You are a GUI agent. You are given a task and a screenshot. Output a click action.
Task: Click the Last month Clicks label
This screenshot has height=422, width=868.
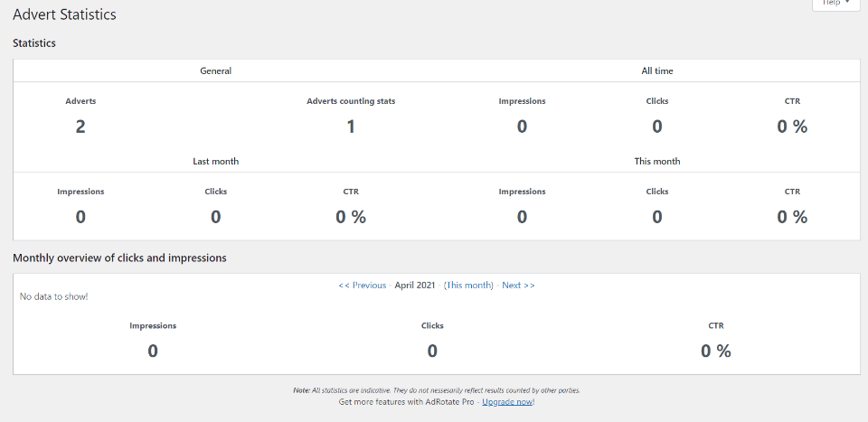[x=215, y=192]
